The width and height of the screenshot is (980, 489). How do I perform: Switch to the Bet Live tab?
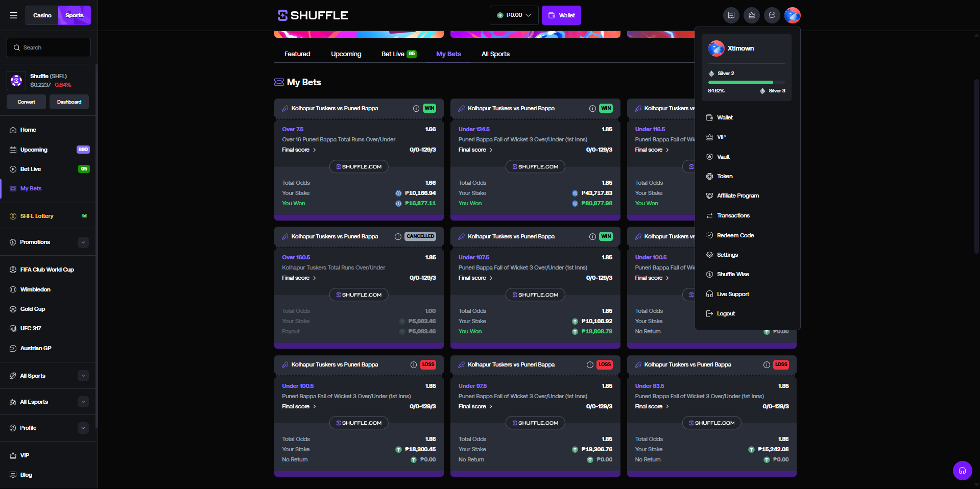point(399,54)
